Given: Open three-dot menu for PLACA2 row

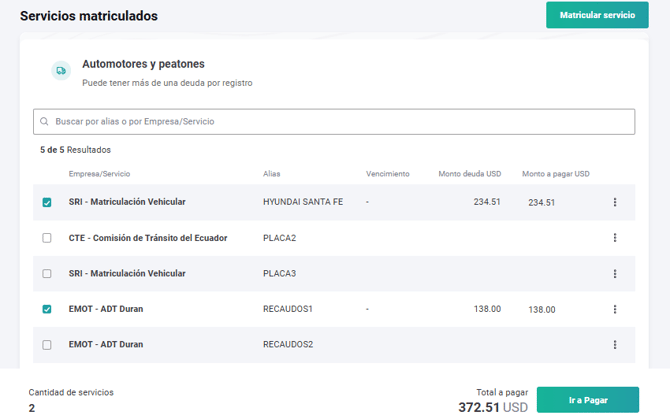Looking at the screenshot, I should click(x=614, y=238).
